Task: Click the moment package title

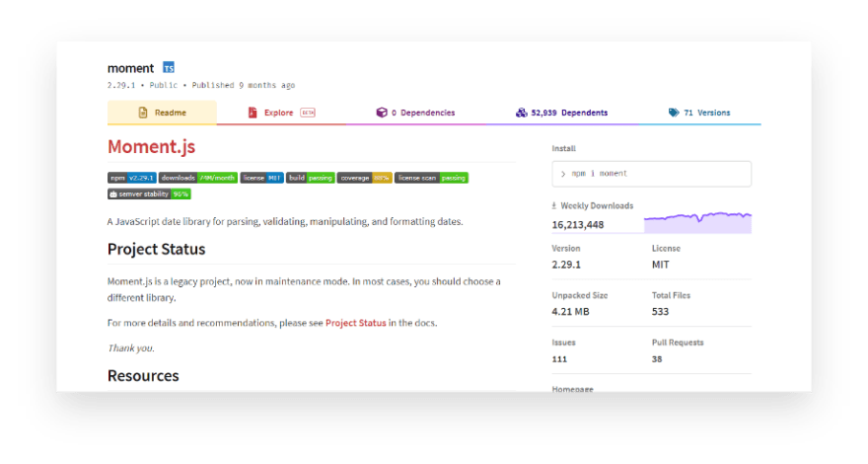Action: pos(130,68)
